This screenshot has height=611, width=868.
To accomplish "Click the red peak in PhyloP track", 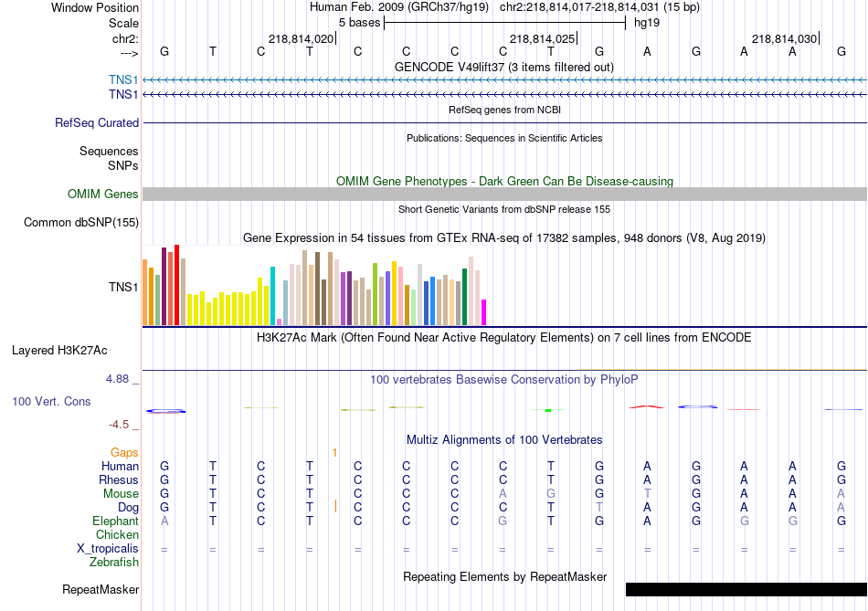I will click(647, 406).
